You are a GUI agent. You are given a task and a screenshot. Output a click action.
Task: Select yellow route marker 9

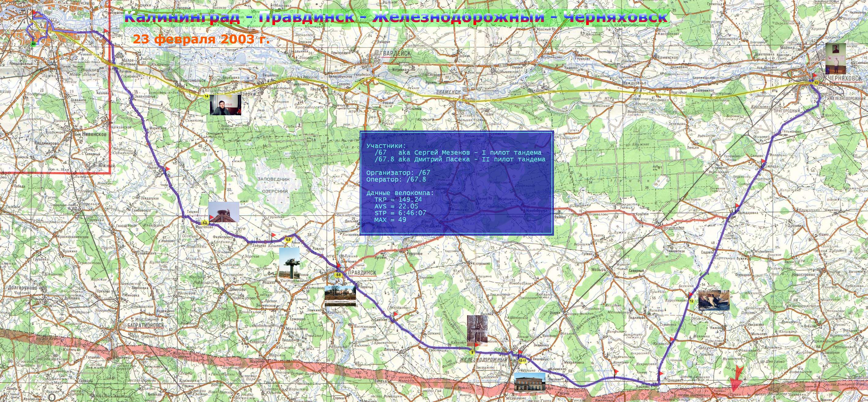tap(472, 352)
